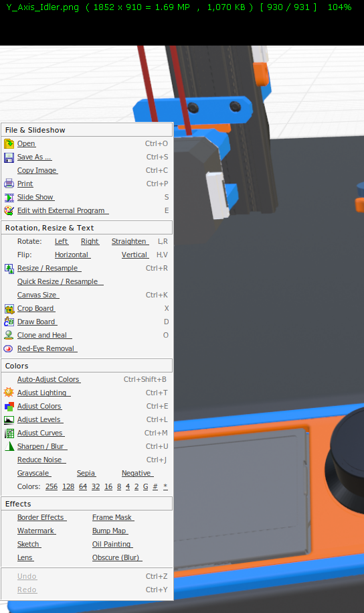Flip the image Vertical
Image resolution: width=364 pixels, height=613 pixels.
(x=135, y=255)
